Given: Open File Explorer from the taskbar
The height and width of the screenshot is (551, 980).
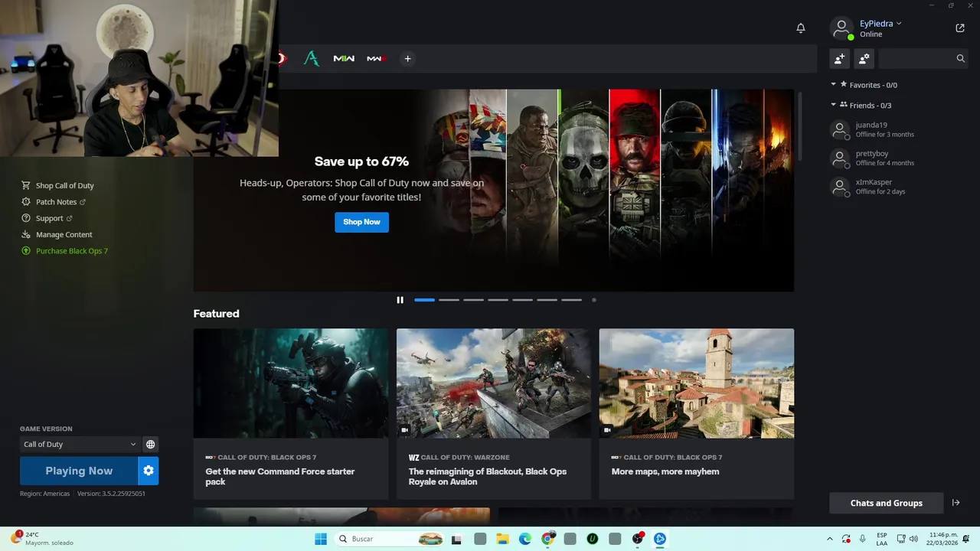Looking at the screenshot, I should (x=502, y=539).
